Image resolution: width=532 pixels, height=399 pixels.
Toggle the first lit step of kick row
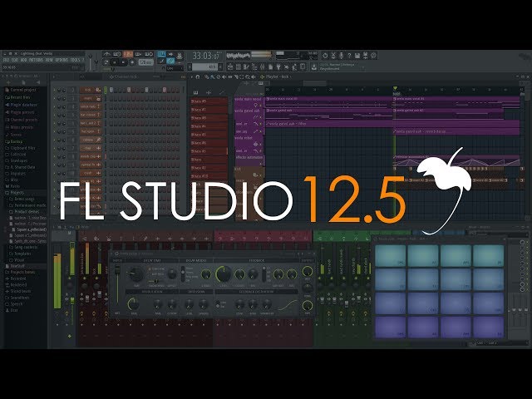[111, 91]
